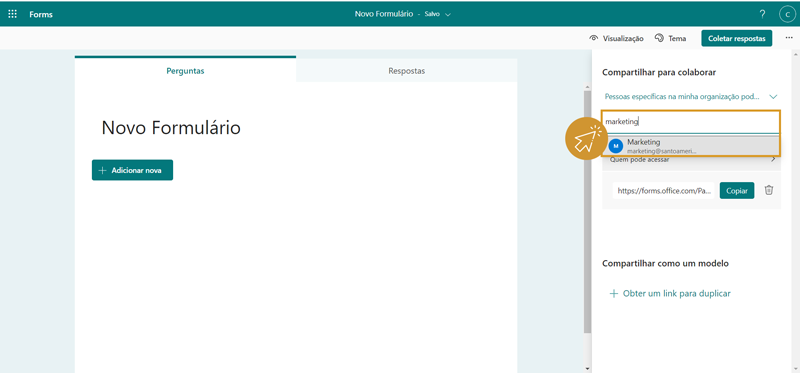Click the marketing search input field
800x373 pixels.
pyautogui.click(x=691, y=122)
